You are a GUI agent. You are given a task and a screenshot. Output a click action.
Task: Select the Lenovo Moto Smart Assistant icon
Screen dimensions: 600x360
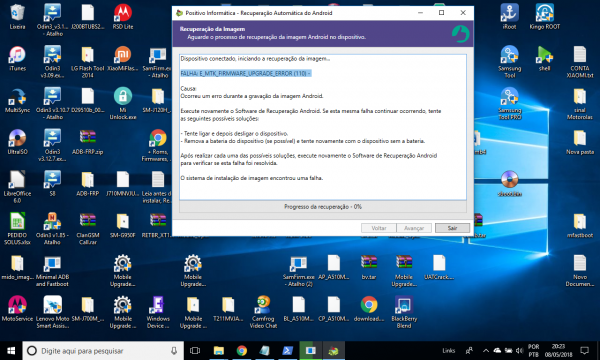[52, 312]
